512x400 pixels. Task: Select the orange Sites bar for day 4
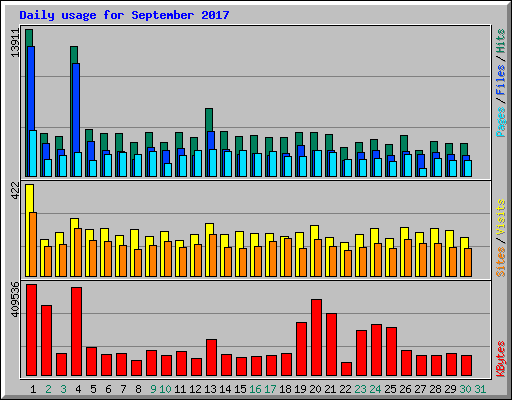point(78,252)
